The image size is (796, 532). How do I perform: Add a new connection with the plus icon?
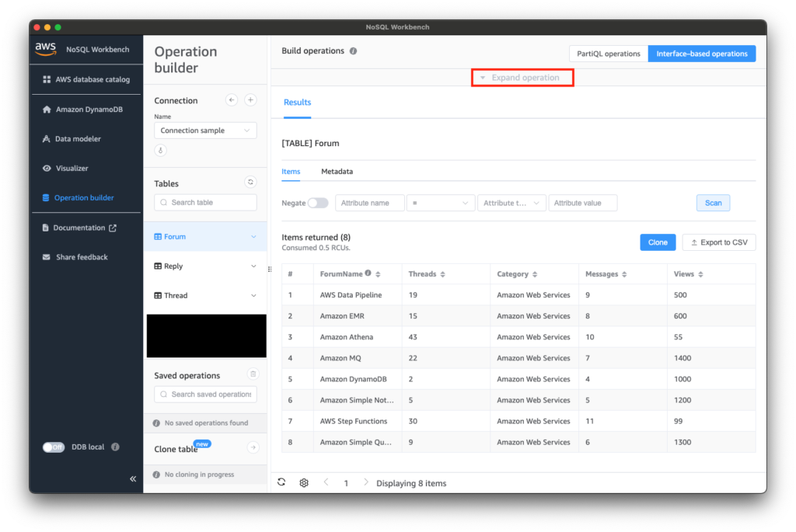click(x=249, y=99)
